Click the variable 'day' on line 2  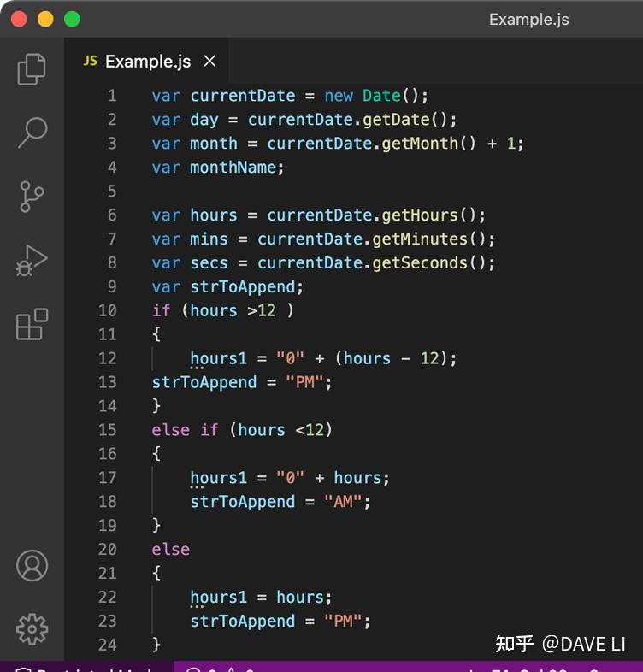204,120
